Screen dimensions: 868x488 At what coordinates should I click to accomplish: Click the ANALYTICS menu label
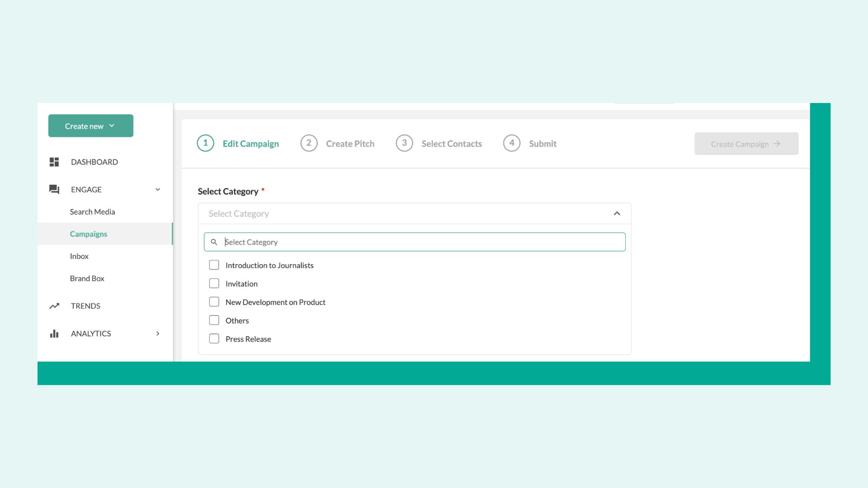pos(91,333)
